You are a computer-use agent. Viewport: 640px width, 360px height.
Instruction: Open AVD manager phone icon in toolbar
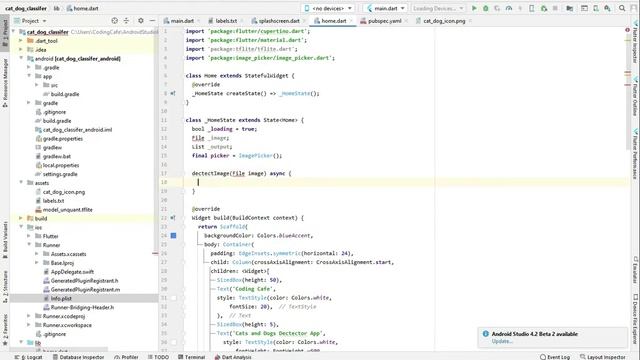pyautogui.click(x=596, y=8)
